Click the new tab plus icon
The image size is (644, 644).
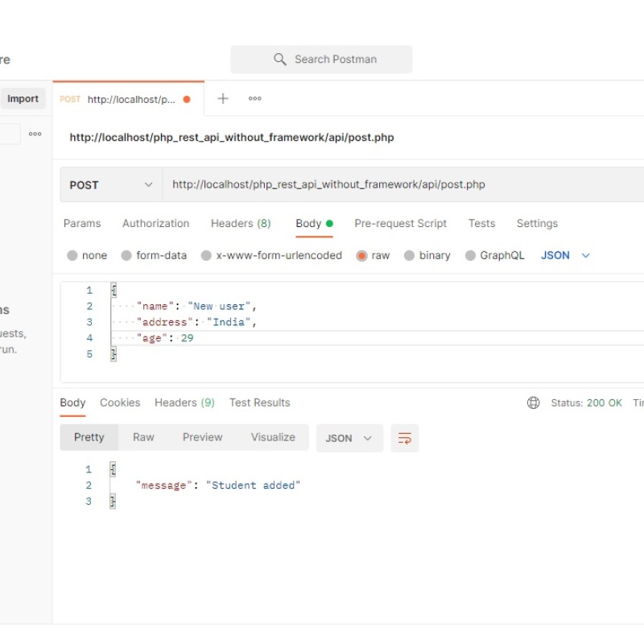pos(223,99)
